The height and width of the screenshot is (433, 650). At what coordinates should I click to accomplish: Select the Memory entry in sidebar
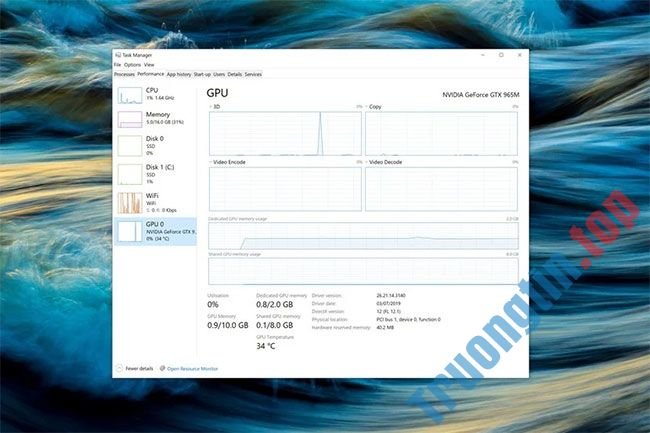(155, 119)
